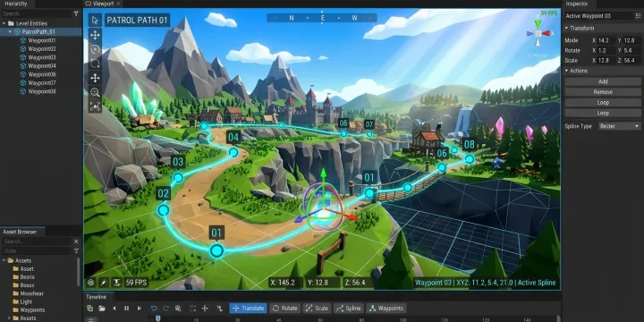Click compass direction W in viewport

[x=354, y=18]
